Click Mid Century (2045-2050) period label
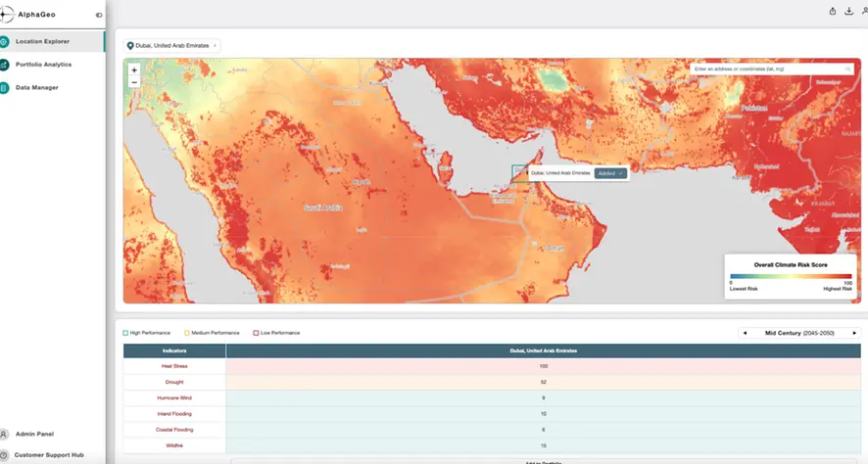868x464 pixels. click(799, 333)
